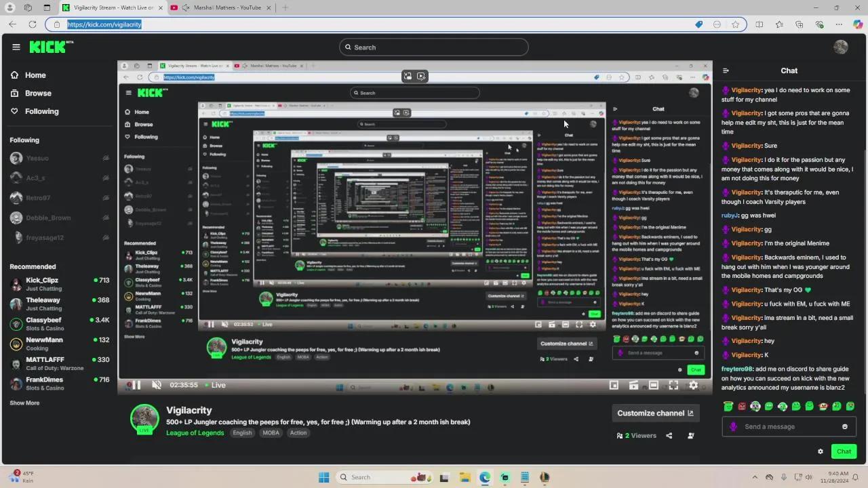Open followed channel Yassuo

click(x=58, y=158)
